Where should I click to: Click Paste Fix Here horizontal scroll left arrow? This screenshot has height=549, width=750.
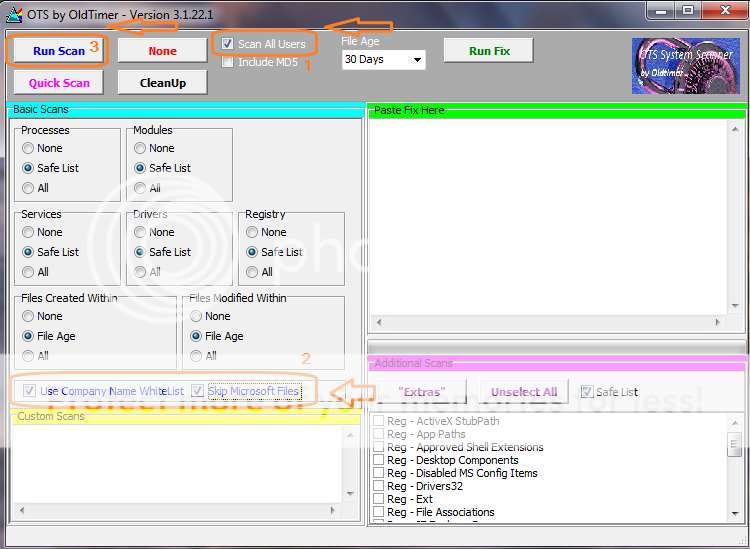[379, 322]
